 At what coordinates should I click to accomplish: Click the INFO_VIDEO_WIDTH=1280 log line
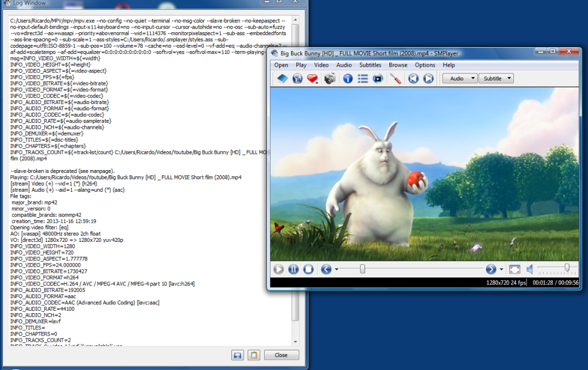(x=42, y=246)
